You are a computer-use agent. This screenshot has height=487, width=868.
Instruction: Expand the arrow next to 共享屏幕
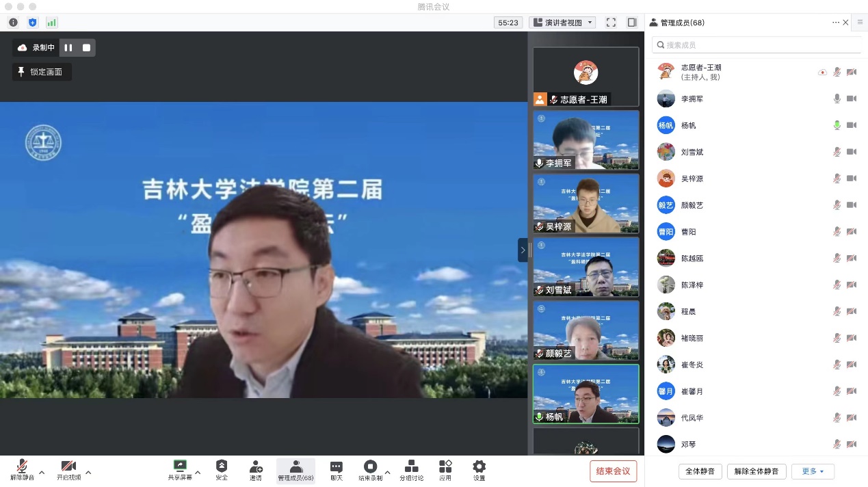[x=198, y=472]
